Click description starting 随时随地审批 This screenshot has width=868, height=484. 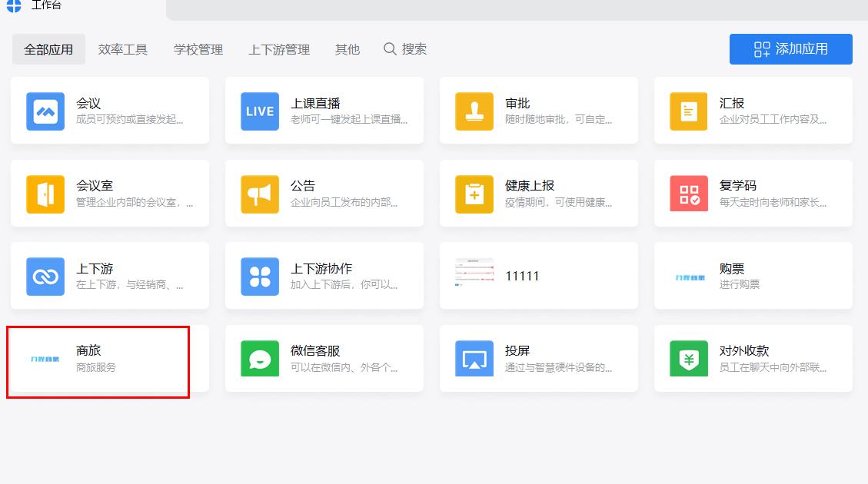point(559,120)
